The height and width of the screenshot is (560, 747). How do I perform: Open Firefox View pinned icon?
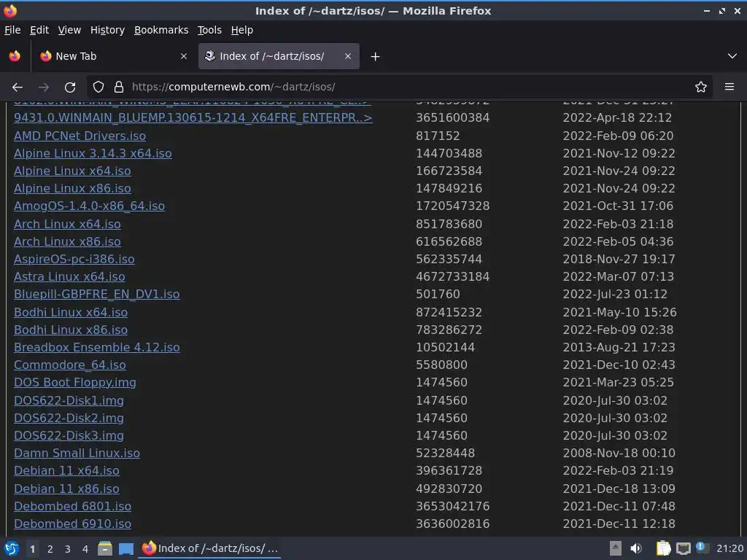[15, 57]
